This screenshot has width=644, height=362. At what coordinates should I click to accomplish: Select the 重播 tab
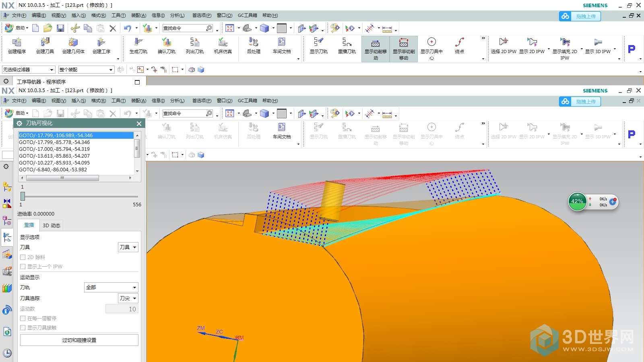29,225
